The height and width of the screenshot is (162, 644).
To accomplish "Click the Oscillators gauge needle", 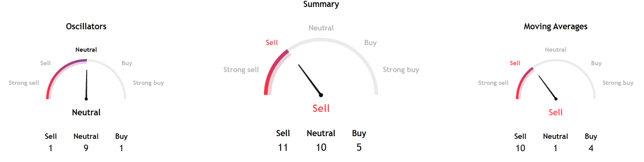I will pos(87,84).
